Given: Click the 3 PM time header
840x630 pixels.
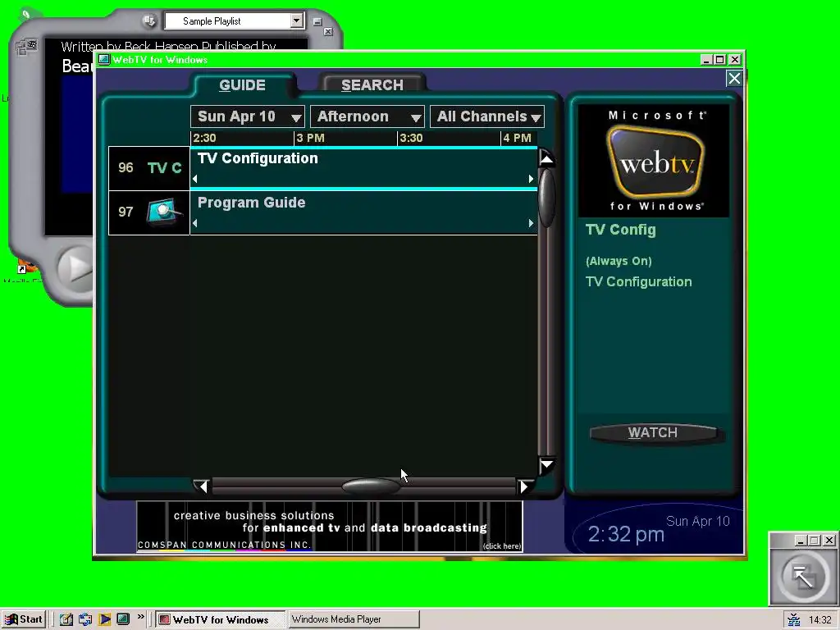Looking at the screenshot, I should click(311, 138).
